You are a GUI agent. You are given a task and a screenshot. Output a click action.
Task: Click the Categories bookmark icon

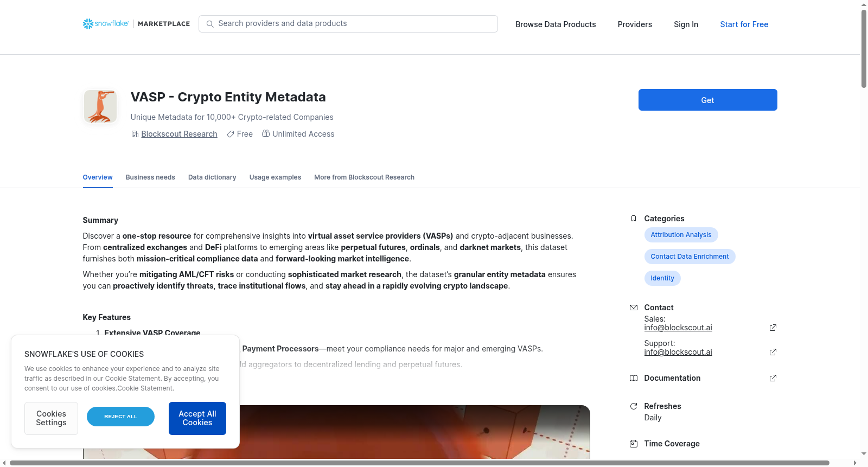634,219
